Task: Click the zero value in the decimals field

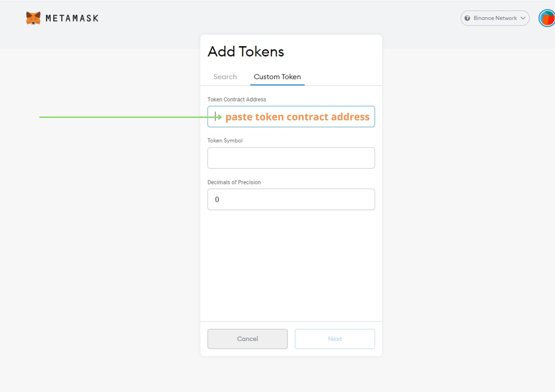Action: (217, 200)
